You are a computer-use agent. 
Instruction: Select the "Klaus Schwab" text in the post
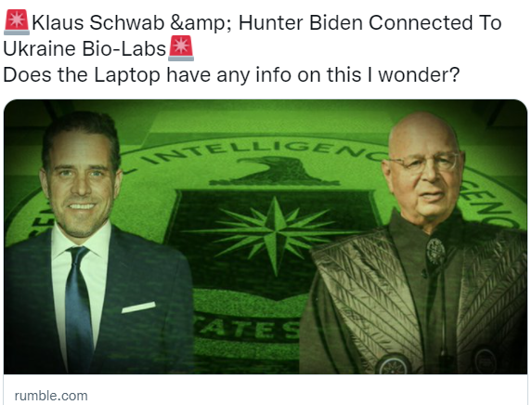click(98, 23)
